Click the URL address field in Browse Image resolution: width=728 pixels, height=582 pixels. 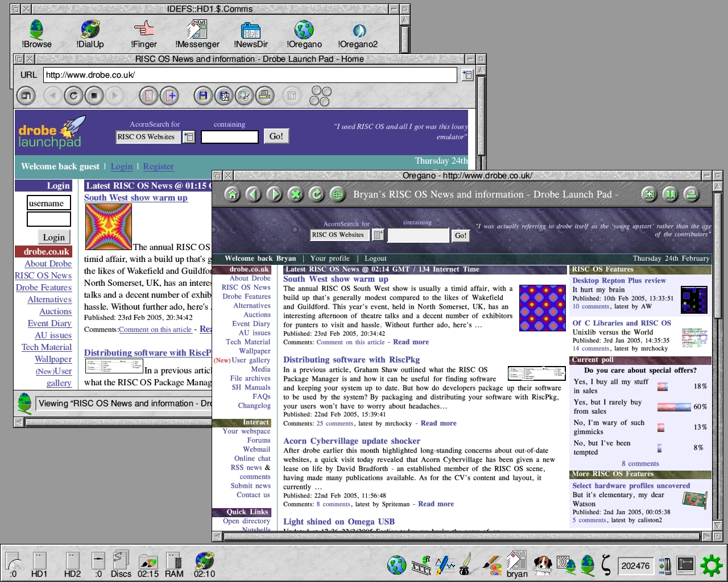(250, 75)
